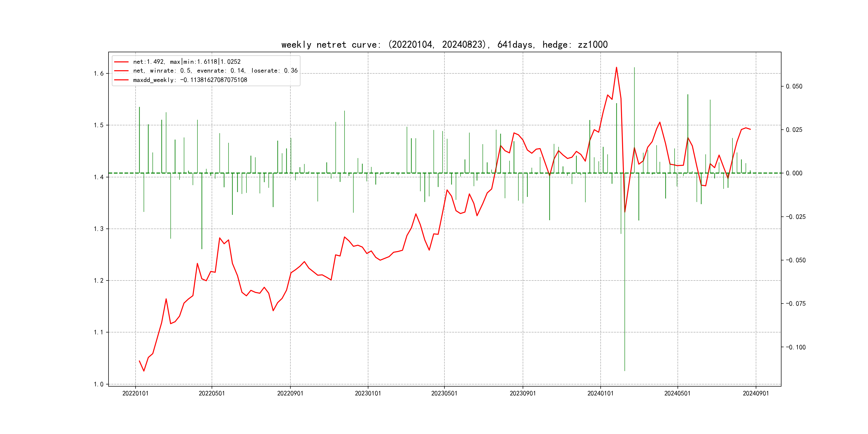Viewport: 868px width, 434px height.
Task: Click the 20220901 x-axis tick label
Action: point(290,393)
